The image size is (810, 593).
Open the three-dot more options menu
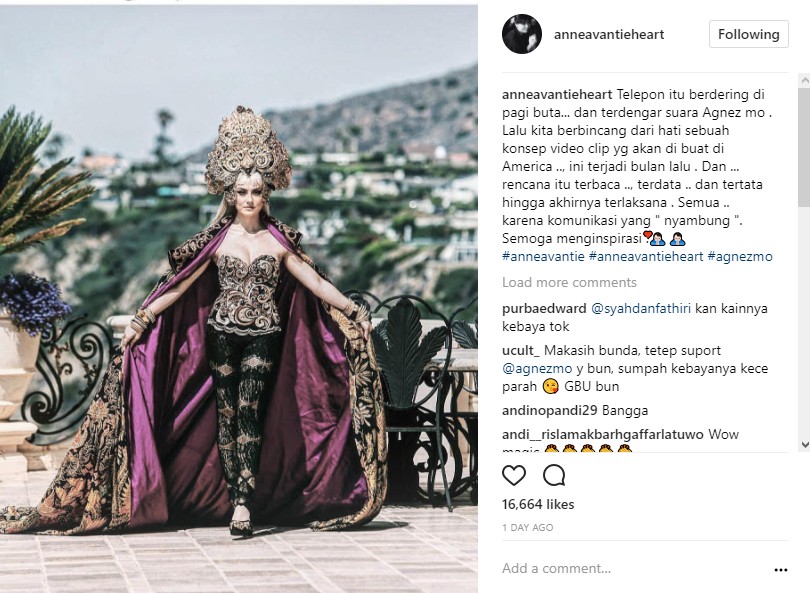tap(781, 570)
